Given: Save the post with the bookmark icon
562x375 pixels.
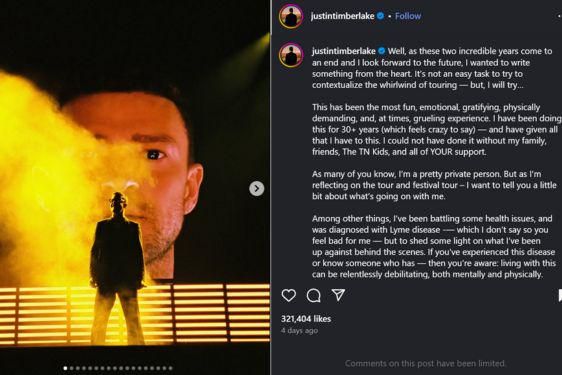Looking at the screenshot, I should point(559,296).
